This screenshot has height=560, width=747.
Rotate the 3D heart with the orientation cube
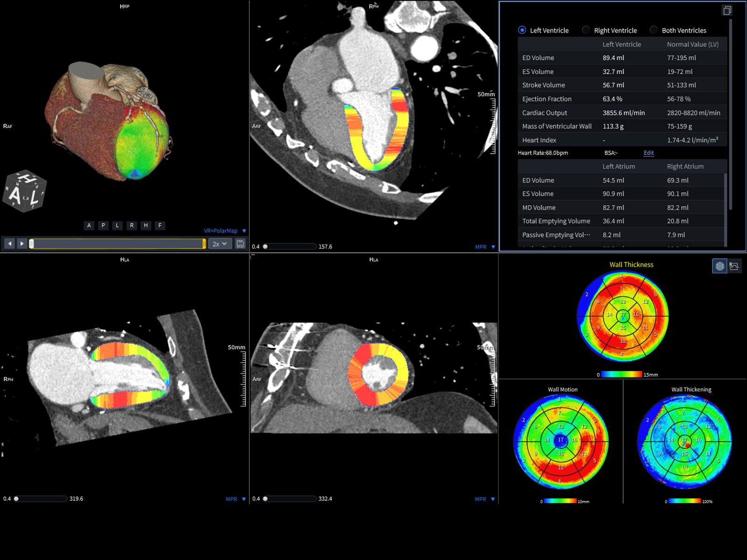click(24, 191)
